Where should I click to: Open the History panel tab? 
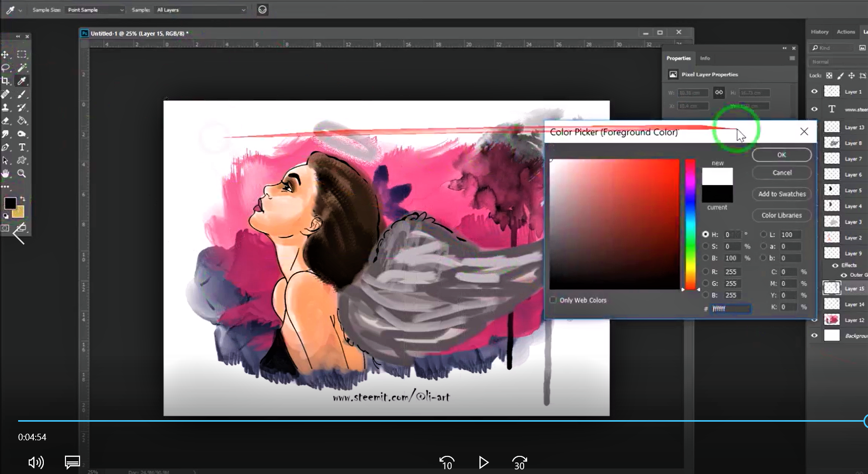click(x=820, y=32)
